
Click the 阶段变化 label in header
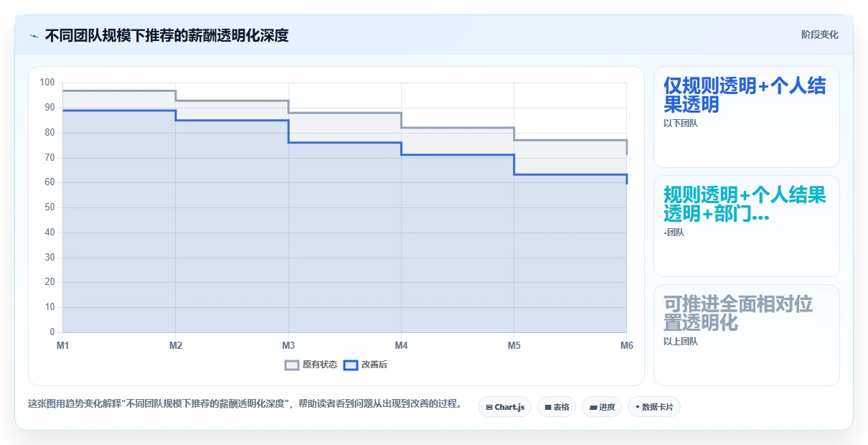pos(820,35)
